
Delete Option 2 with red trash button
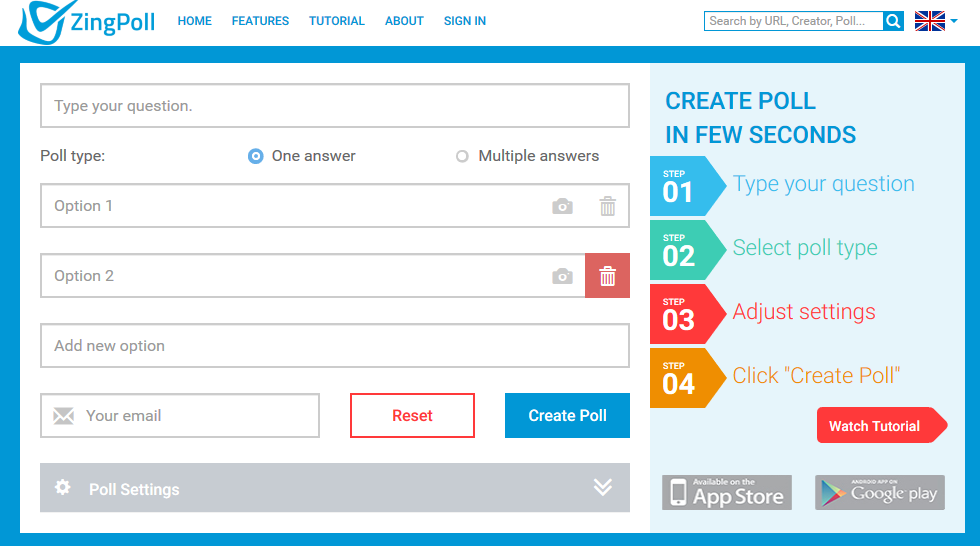pyautogui.click(x=608, y=276)
